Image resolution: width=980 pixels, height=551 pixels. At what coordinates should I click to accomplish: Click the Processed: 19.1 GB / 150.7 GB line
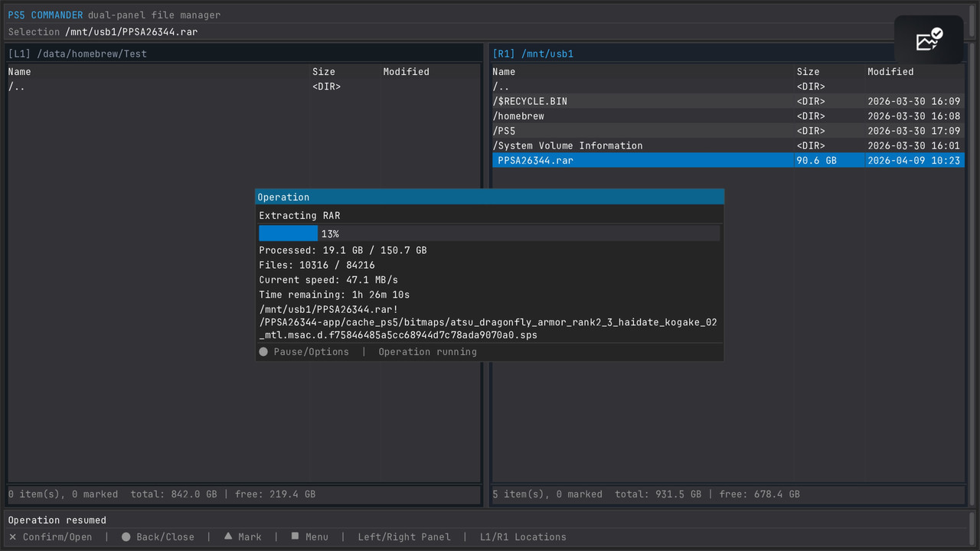tap(343, 250)
